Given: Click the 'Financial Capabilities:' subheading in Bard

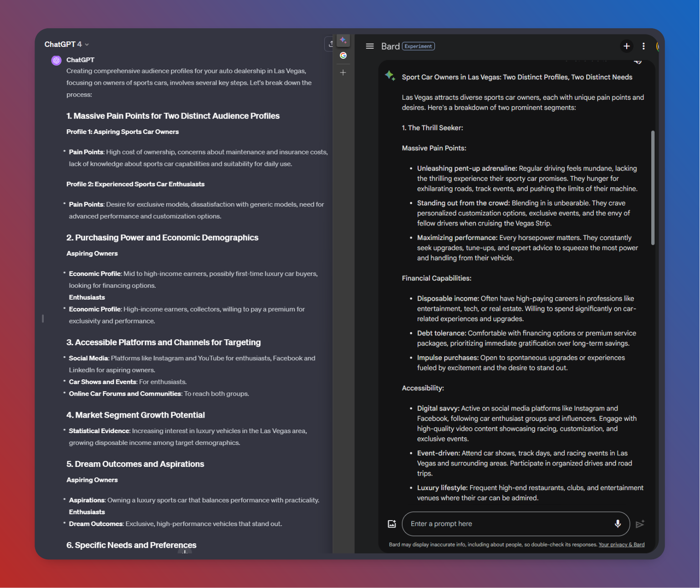Looking at the screenshot, I should (x=436, y=278).
